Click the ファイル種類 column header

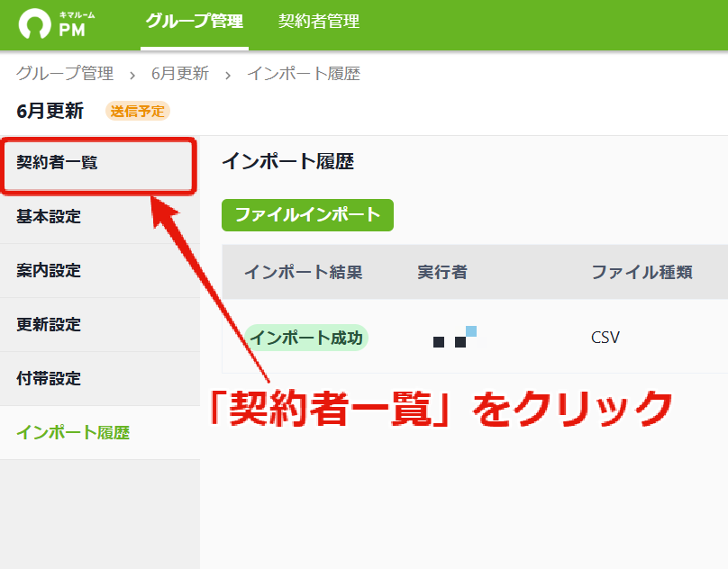pos(642,272)
